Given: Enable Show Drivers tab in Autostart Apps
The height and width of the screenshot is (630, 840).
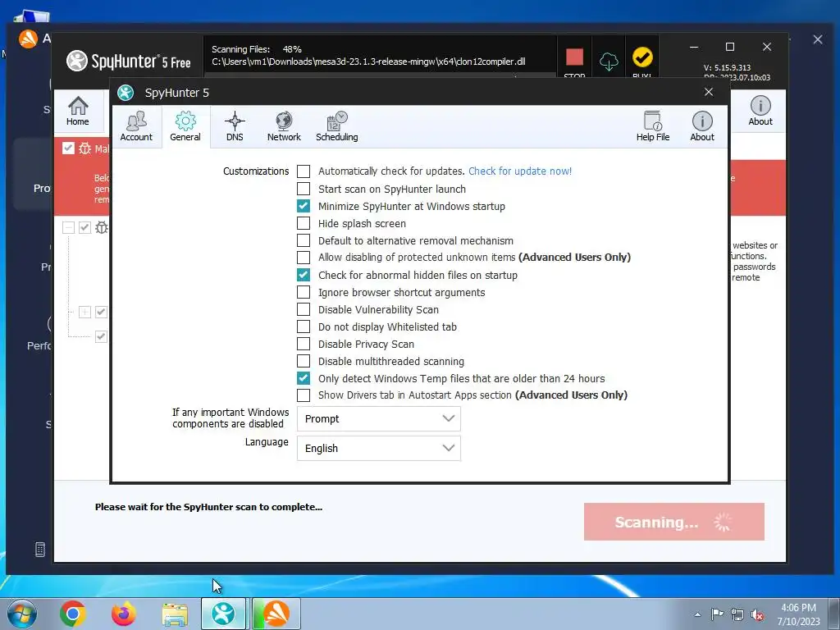Looking at the screenshot, I should tap(304, 395).
